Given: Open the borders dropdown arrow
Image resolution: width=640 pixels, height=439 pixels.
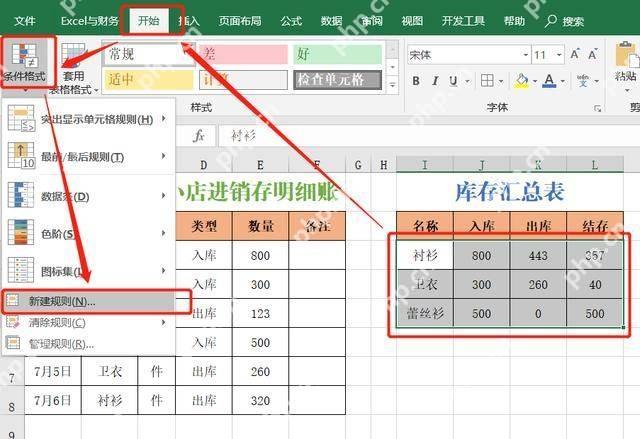Looking at the screenshot, I should pyautogui.click(x=502, y=81).
